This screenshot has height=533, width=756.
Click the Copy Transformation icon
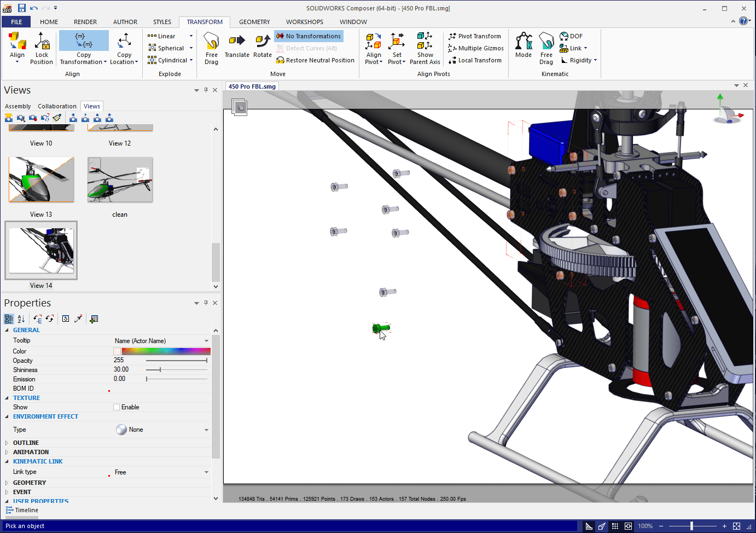[x=84, y=41]
